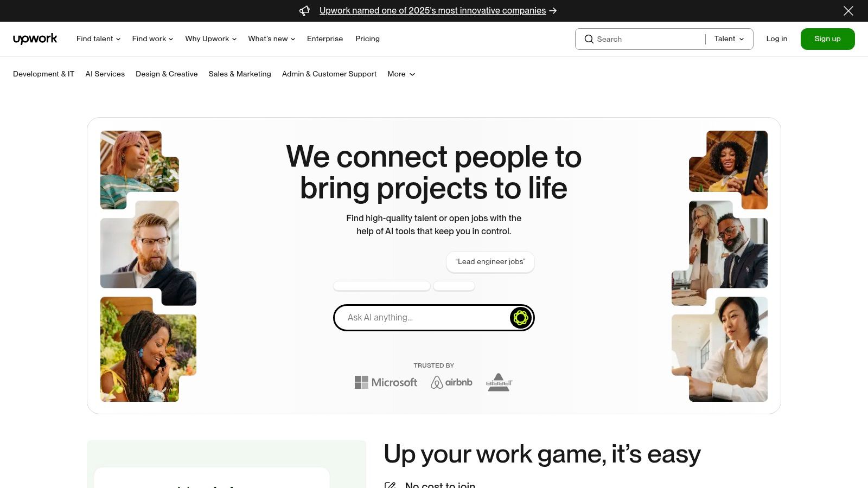Image resolution: width=868 pixels, height=488 pixels.
Task: Click the Airbnb logo
Action: click(451, 382)
